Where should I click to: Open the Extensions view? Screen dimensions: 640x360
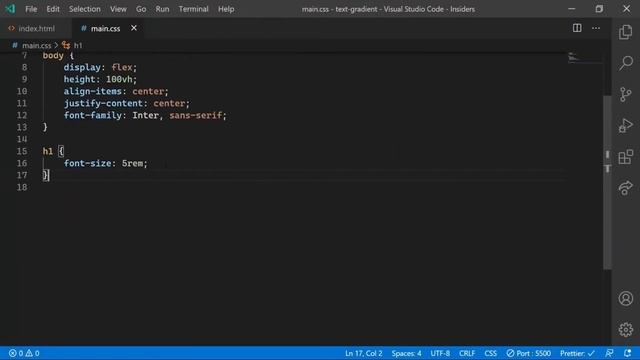pyautogui.click(x=625, y=157)
